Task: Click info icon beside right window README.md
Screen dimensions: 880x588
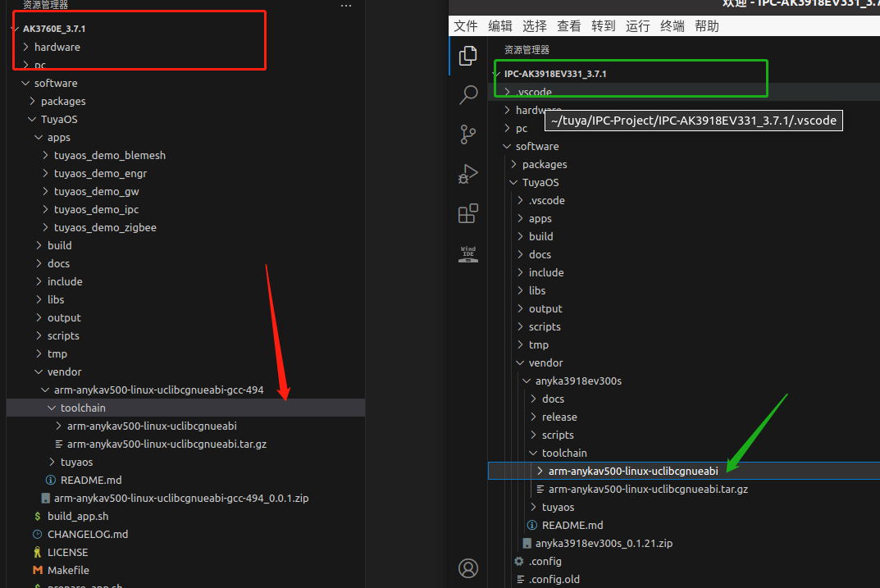Action: point(532,525)
